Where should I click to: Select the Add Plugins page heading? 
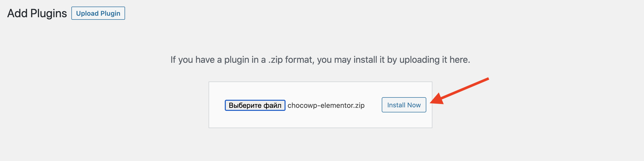pos(37,13)
